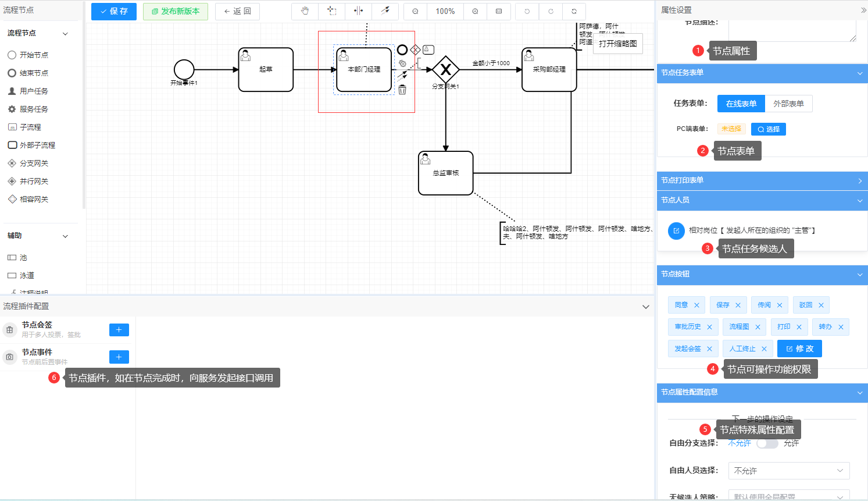Connect selected node using arrows icon

402,76
